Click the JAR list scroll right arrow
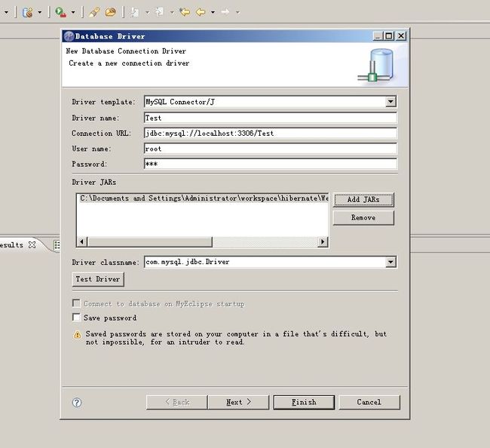The height and width of the screenshot is (448, 490). 323,241
